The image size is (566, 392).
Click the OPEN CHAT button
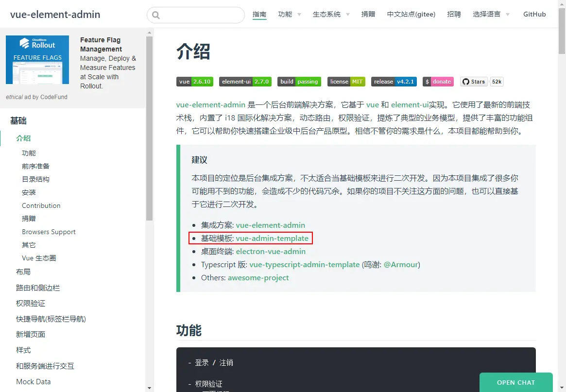(x=516, y=382)
